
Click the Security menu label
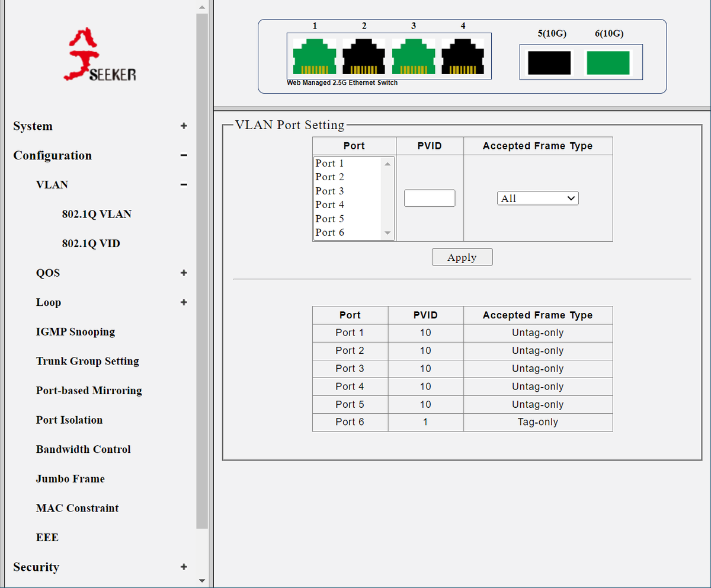[x=36, y=567]
